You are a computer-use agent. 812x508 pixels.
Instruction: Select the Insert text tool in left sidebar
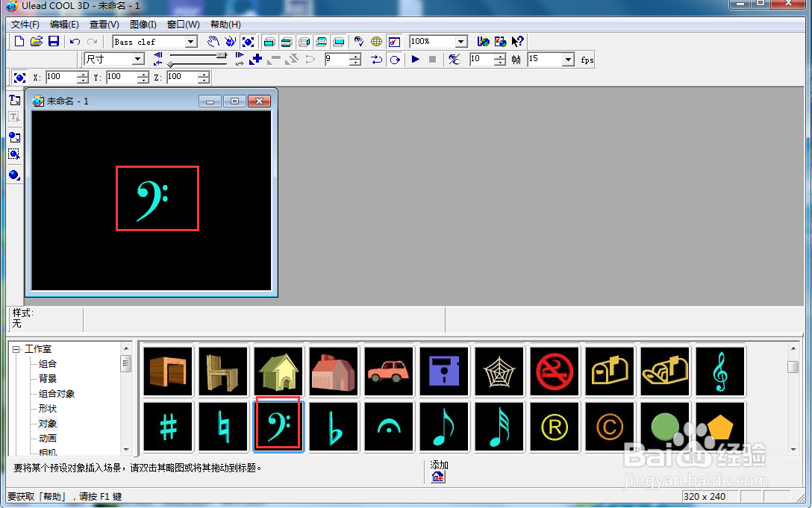[x=14, y=100]
